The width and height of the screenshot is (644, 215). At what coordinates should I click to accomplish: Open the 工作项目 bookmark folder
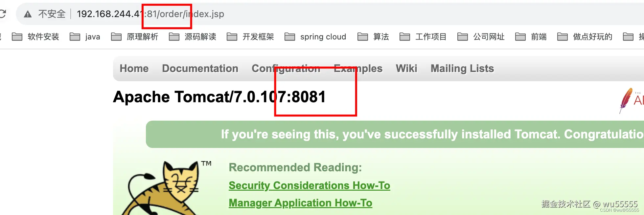point(423,36)
